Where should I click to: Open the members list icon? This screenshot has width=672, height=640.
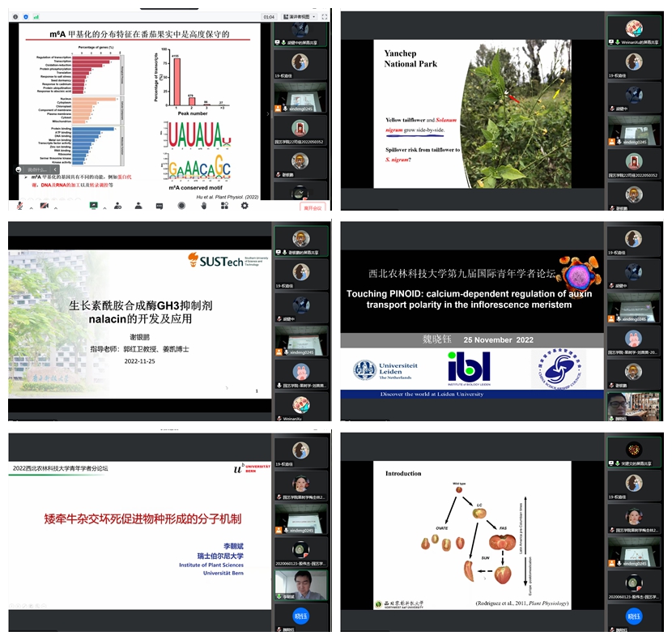(138, 206)
